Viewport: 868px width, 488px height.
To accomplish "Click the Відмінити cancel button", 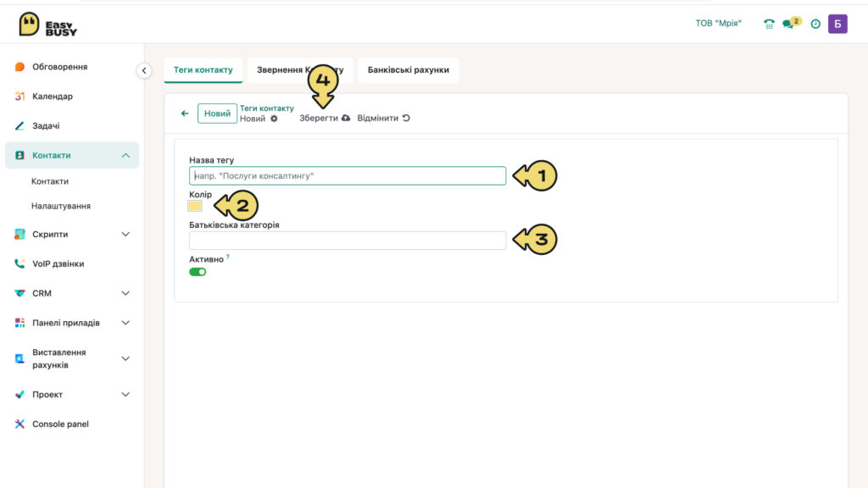I will point(383,118).
